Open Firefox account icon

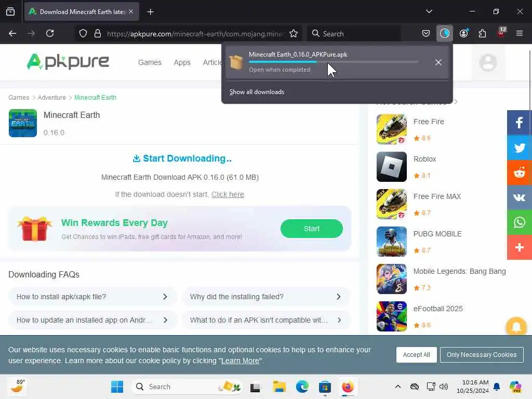pos(463,33)
